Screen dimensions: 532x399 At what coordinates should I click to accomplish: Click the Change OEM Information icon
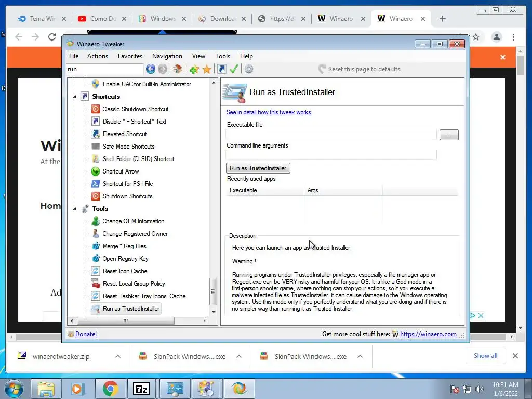click(96, 221)
